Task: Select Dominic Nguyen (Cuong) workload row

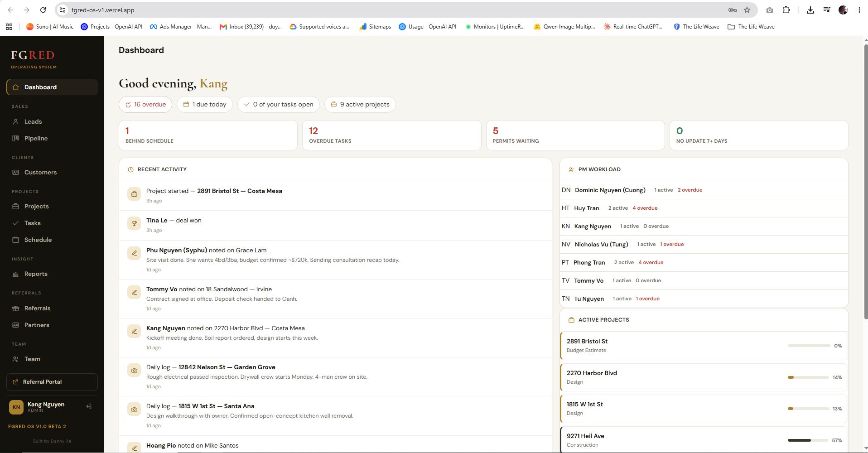Action: 704,190
